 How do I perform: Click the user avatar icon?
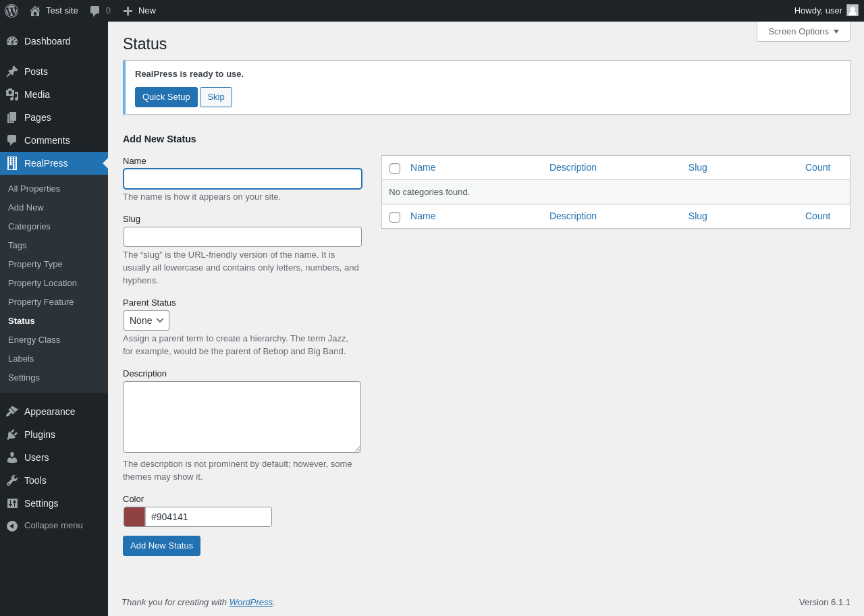click(x=853, y=10)
